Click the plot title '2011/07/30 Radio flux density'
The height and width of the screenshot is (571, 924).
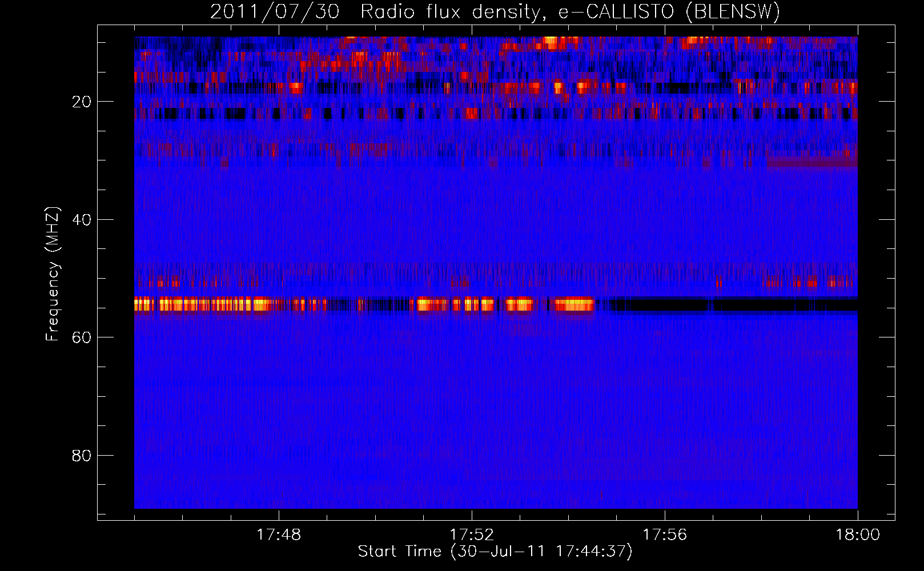[376, 12]
